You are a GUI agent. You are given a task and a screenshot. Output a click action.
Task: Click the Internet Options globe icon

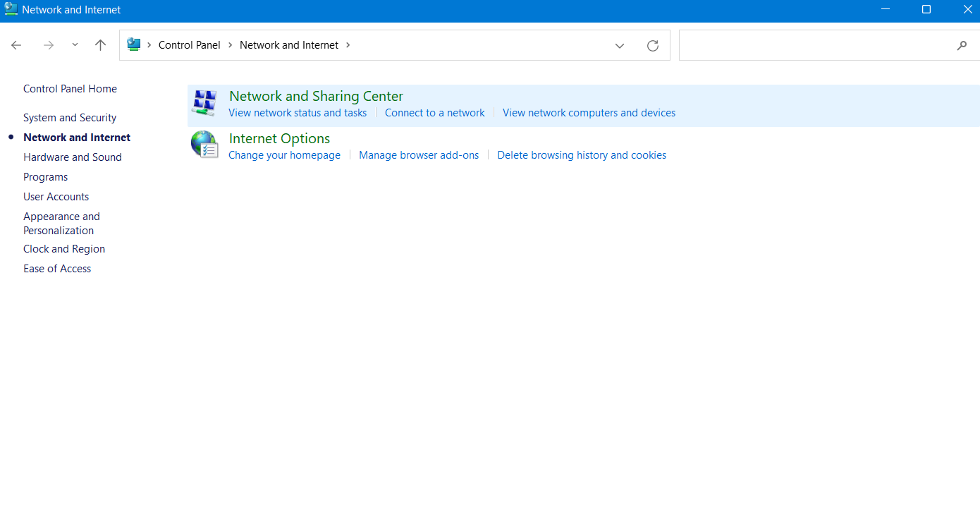[x=204, y=145]
